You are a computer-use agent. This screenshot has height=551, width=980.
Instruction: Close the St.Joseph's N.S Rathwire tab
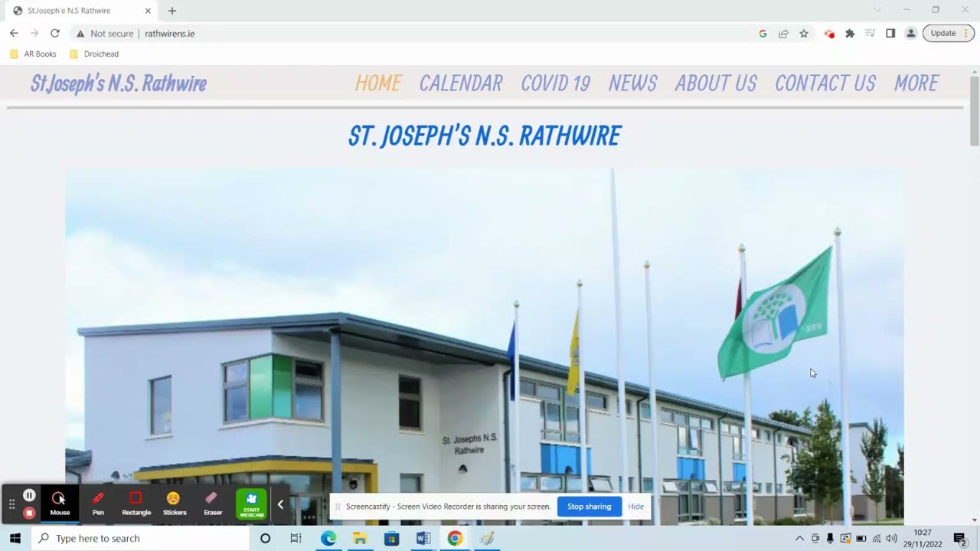tap(148, 11)
